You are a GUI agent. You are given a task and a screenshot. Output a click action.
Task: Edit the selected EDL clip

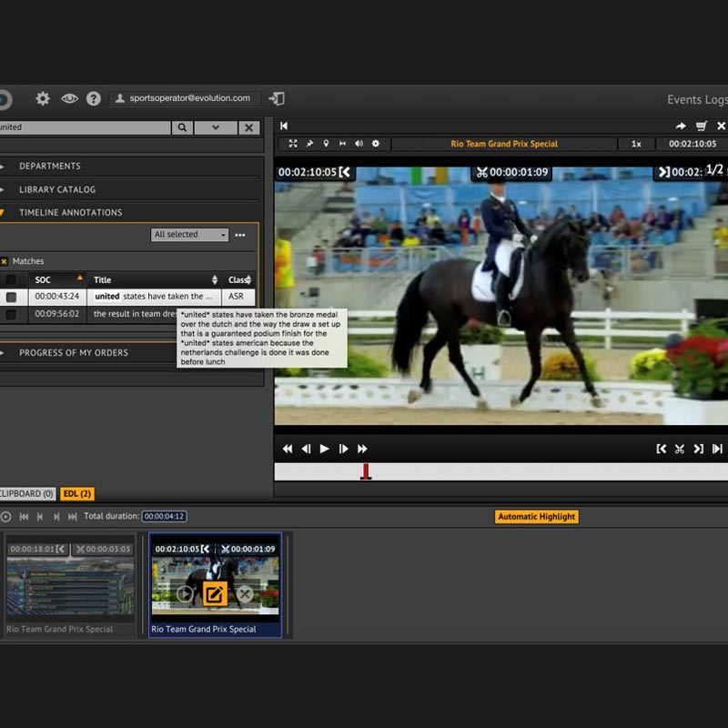coord(215,594)
